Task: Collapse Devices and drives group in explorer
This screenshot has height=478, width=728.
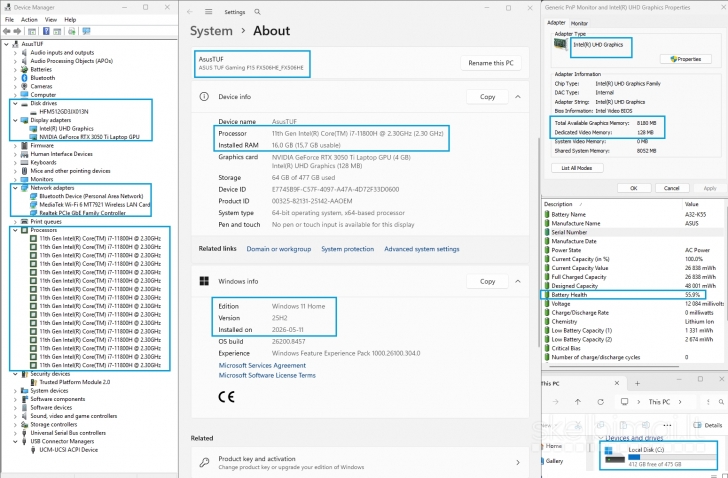Action: tap(602, 438)
